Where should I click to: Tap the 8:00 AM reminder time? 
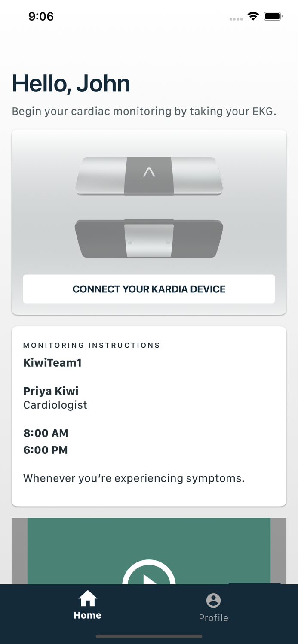46,433
